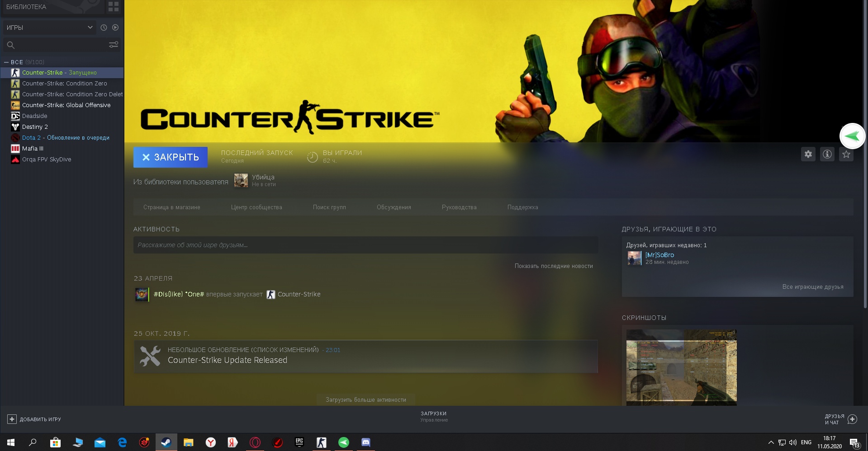Open game info icon
The height and width of the screenshot is (451, 868).
pyautogui.click(x=827, y=154)
